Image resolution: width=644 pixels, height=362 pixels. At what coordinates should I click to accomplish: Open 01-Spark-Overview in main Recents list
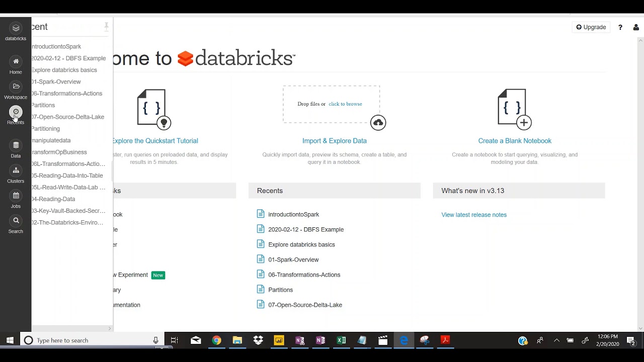pyautogui.click(x=293, y=259)
